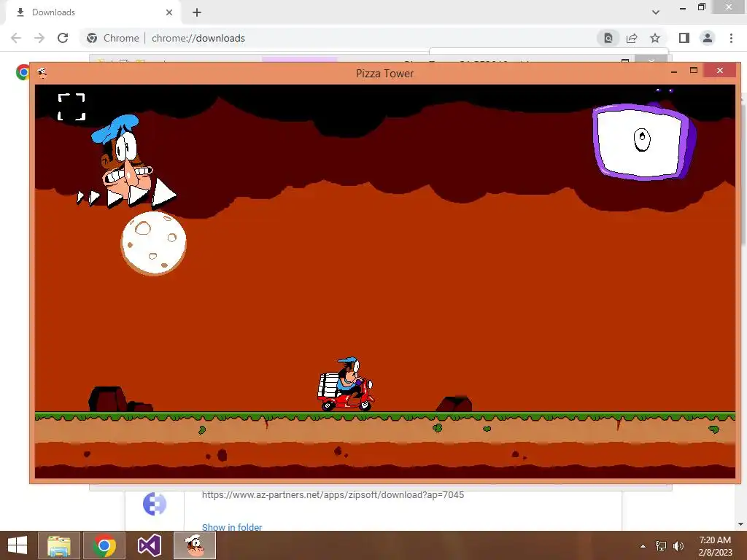
Task: Go forward in Chrome
Action: coord(39,38)
